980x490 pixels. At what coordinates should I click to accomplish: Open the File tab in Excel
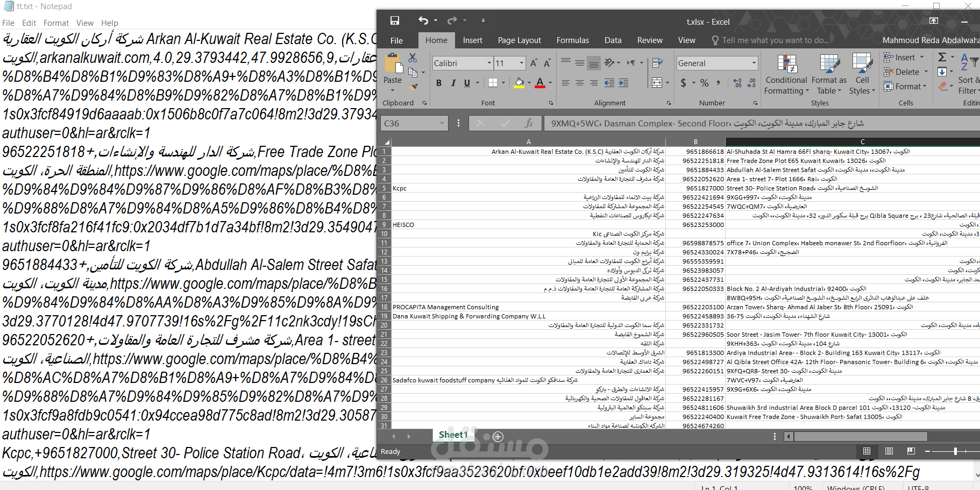click(396, 40)
